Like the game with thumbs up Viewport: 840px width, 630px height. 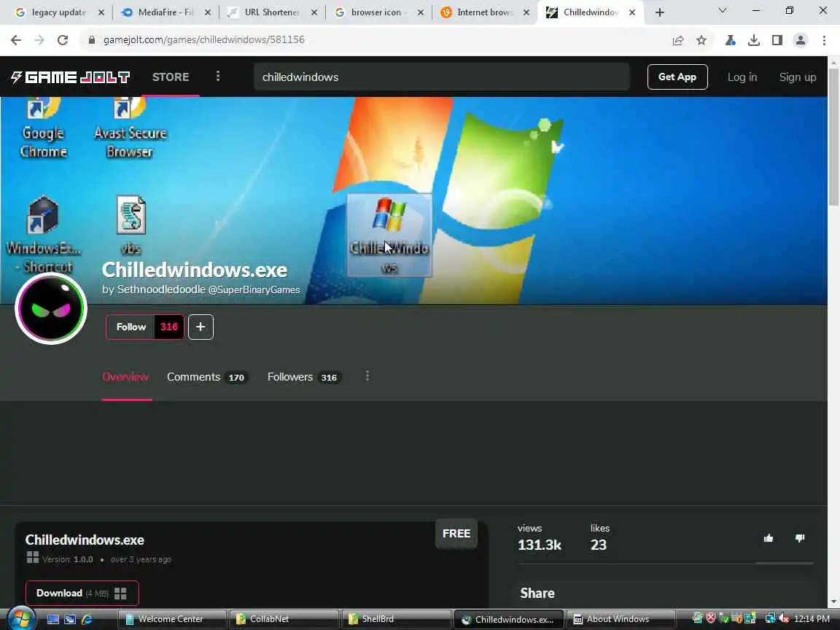pos(769,538)
